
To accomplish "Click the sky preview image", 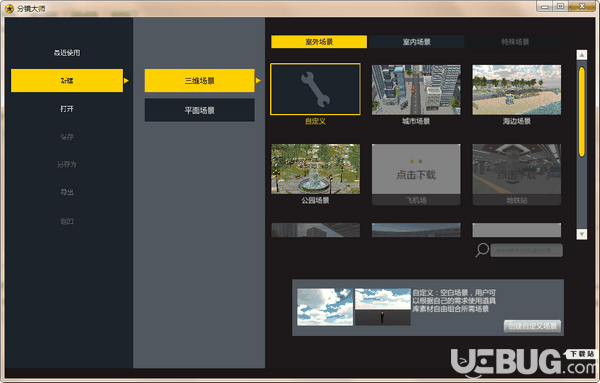I will 325,307.
